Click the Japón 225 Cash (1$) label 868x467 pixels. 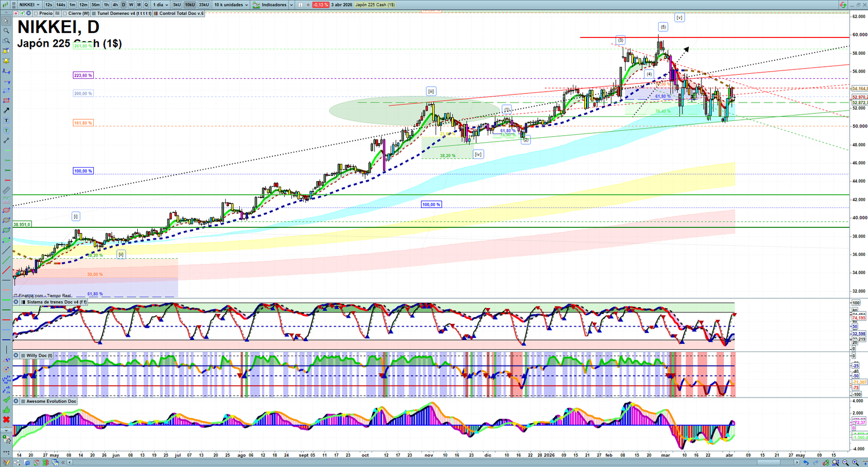click(x=375, y=5)
